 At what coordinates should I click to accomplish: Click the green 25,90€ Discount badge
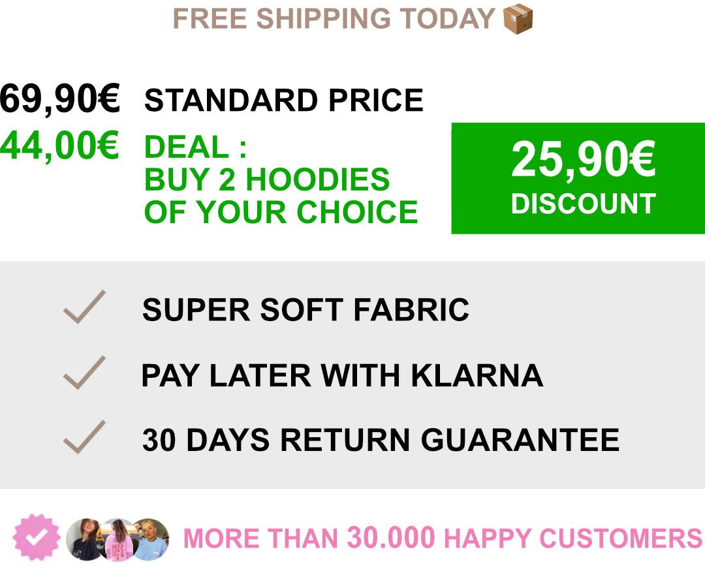point(578,178)
